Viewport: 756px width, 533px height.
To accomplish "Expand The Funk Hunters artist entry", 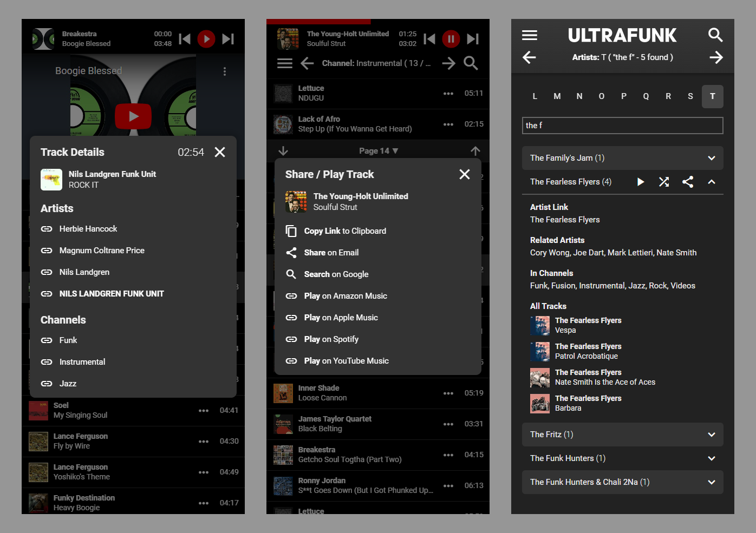I will pyautogui.click(x=712, y=458).
